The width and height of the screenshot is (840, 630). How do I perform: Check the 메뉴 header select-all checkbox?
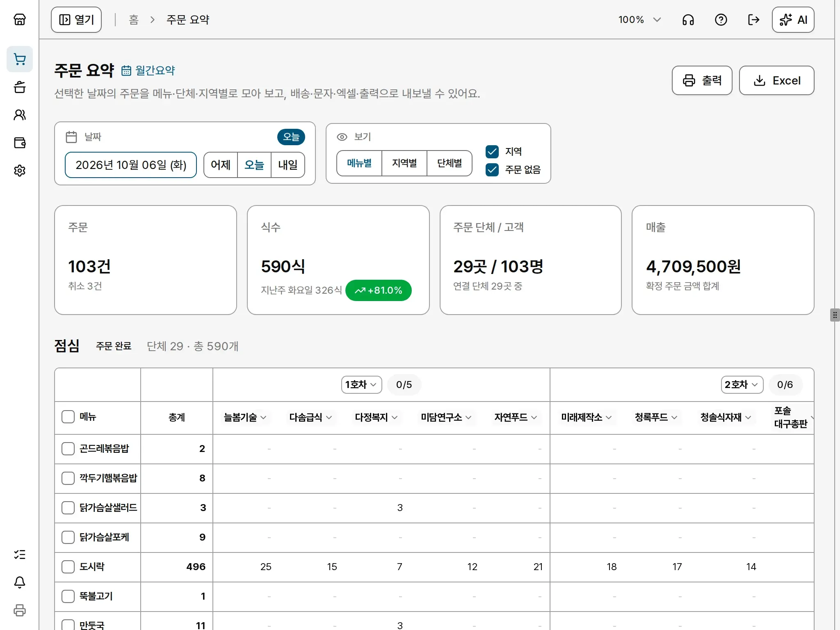pyautogui.click(x=68, y=417)
